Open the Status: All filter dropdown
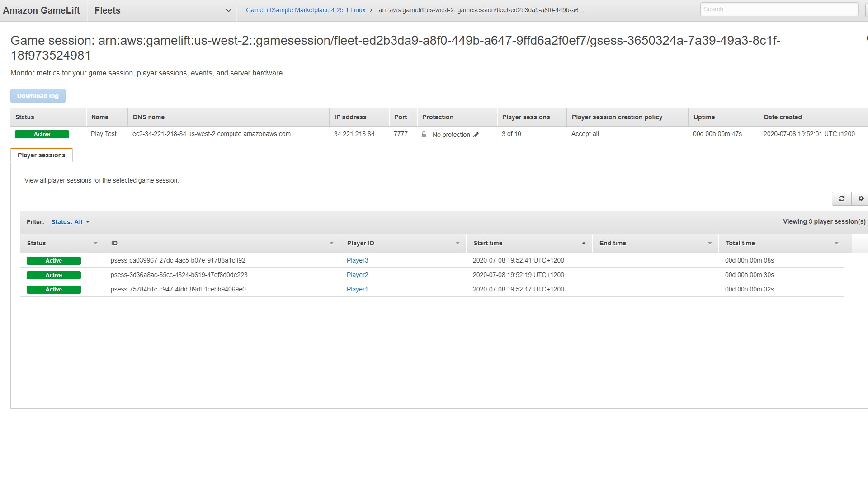The image size is (868, 488). point(70,222)
